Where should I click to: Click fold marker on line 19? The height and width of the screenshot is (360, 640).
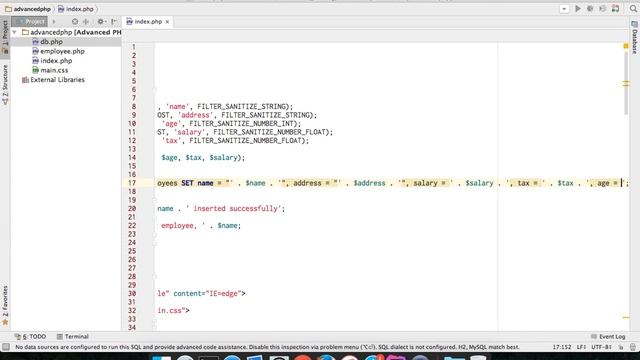click(155, 200)
